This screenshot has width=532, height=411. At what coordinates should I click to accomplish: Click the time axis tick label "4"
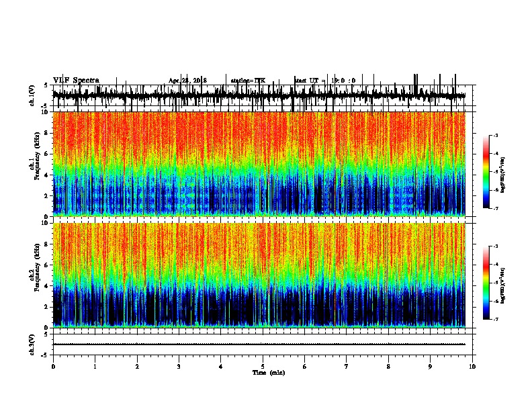point(221,367)
